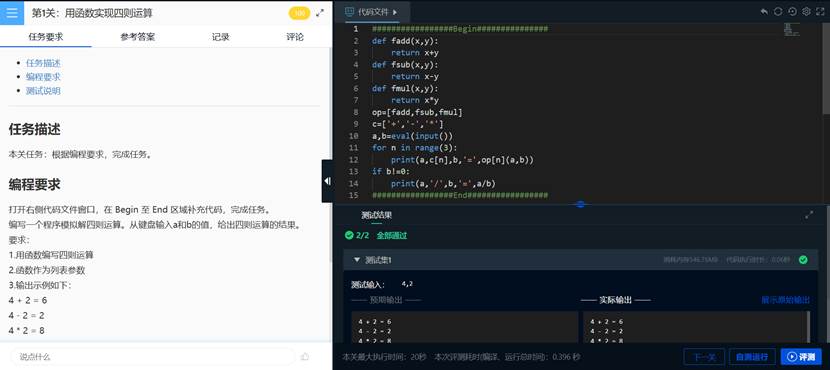Click the 评测 evaluate button

pyautogui.click(x=801, y=357)
